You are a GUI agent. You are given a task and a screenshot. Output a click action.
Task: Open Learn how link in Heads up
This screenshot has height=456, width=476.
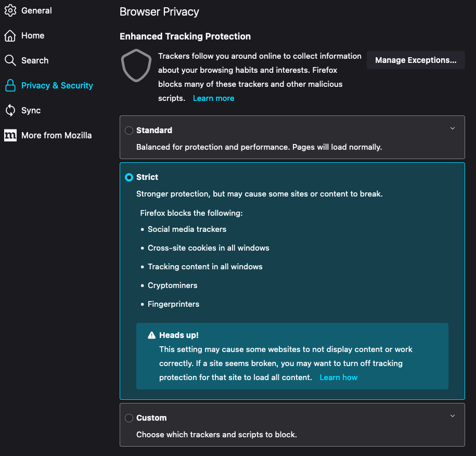tap(339, 377)
